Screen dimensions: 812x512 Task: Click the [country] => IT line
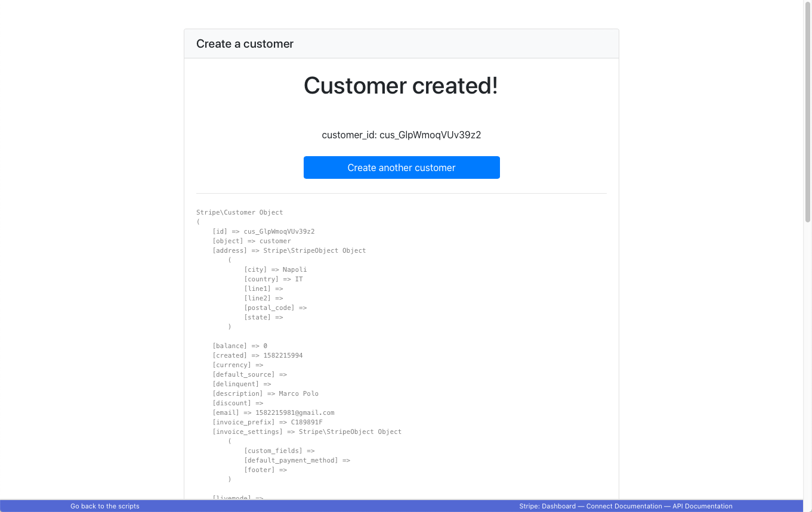tap(273, 279)
